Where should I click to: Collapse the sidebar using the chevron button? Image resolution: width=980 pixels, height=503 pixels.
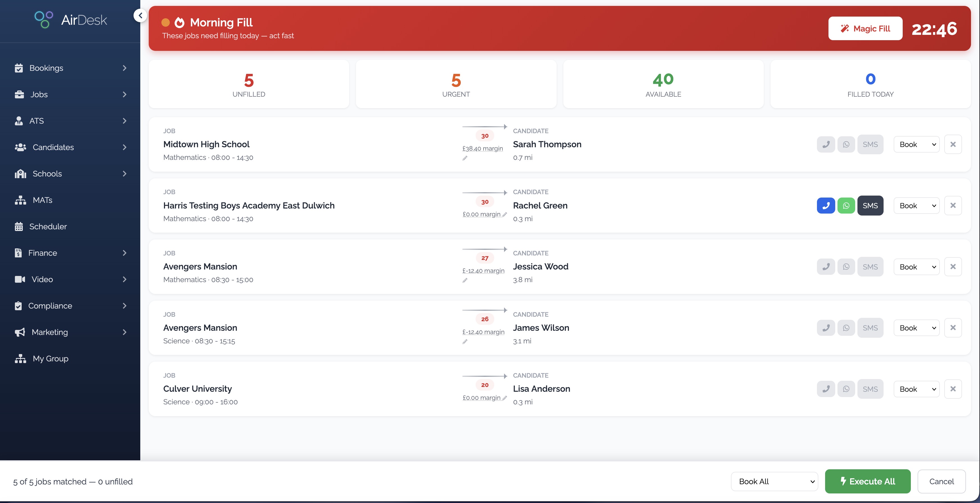140,15
